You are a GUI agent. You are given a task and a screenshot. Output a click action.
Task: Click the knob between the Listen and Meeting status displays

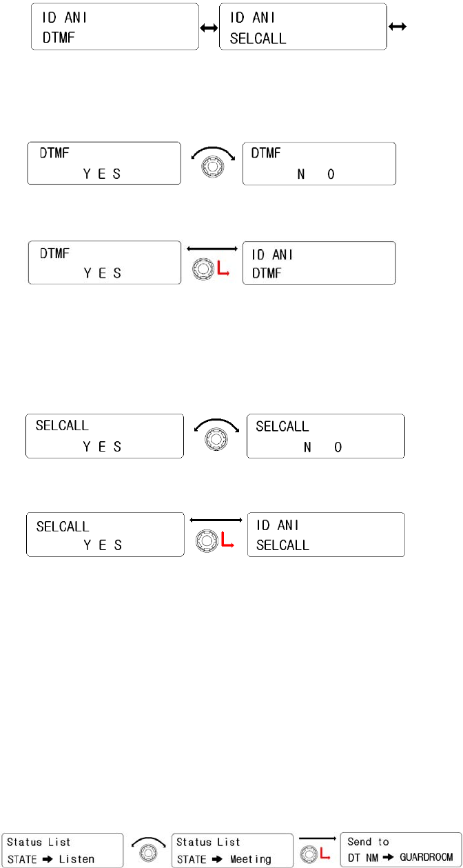tap(147, 855)
